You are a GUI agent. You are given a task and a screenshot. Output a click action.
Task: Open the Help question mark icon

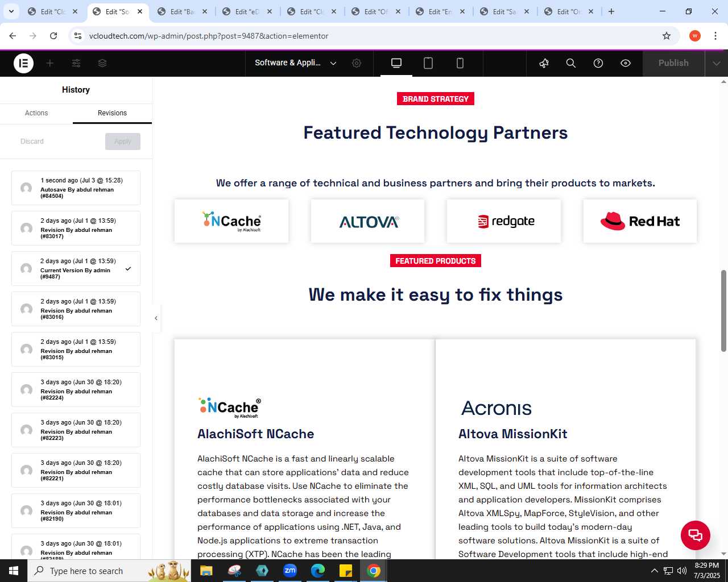[x=598, y=63]
